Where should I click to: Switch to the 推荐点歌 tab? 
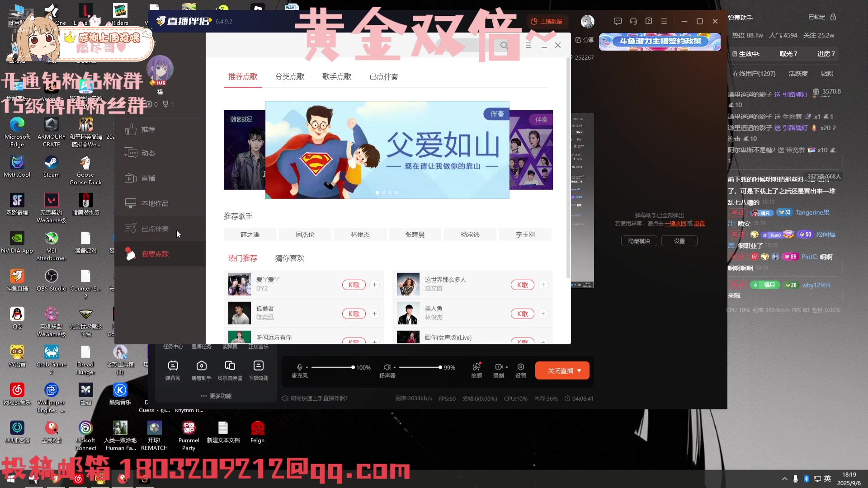coord(243,77)
